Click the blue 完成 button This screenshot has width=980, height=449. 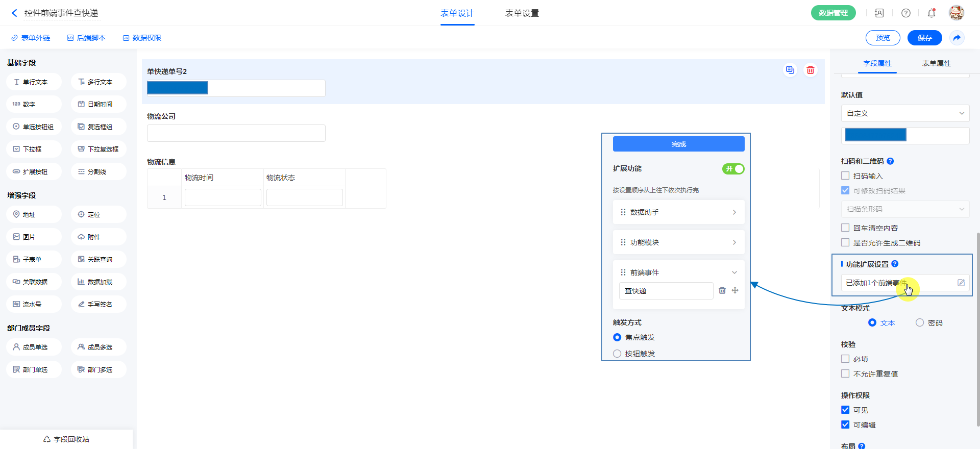(x=678, y=144)
